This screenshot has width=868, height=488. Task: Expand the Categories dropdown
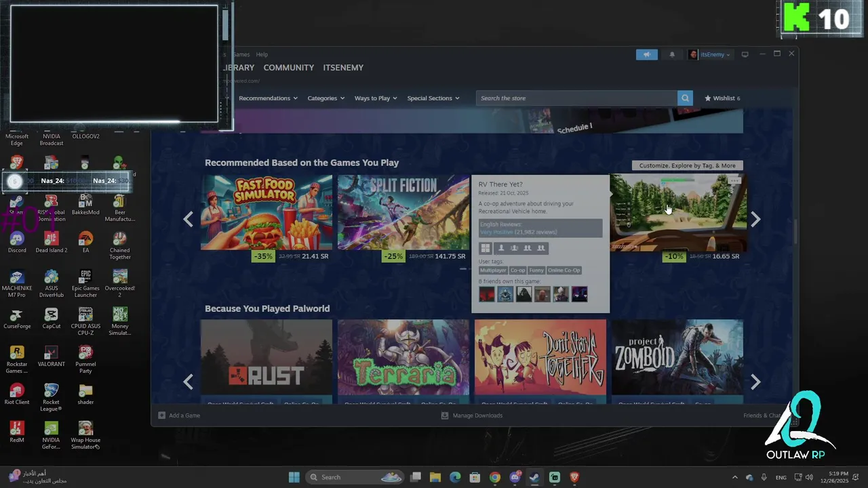[x=325, y=98]
